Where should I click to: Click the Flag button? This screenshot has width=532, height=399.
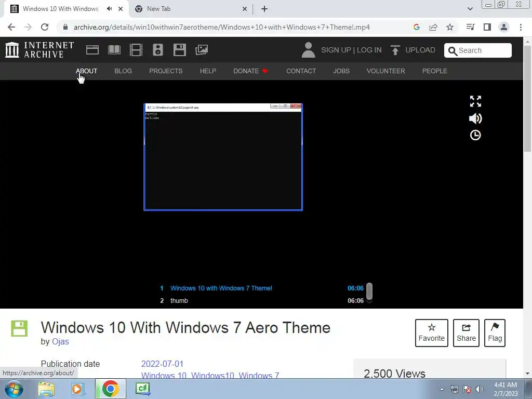[x=495, y=333]
